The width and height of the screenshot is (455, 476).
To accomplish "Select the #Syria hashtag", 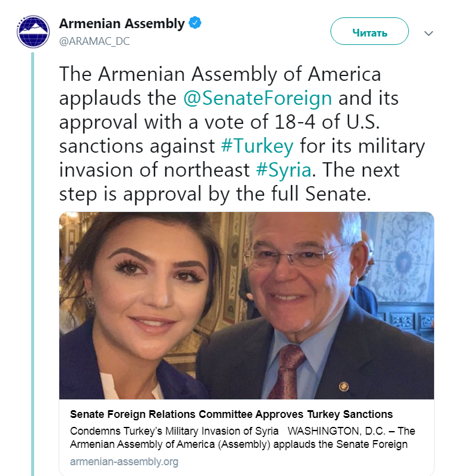I will pos(283,169).
